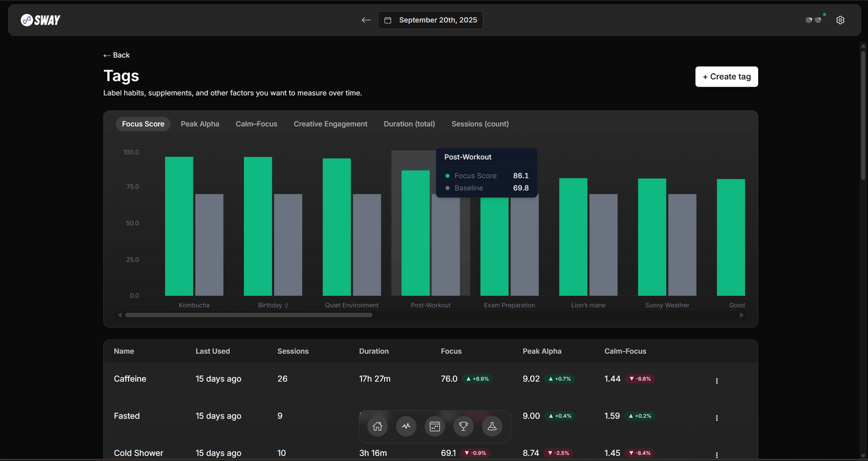The image size is (868, 461).
Task: Open the calendar icon in bottom dock
Action: (435, 426)
